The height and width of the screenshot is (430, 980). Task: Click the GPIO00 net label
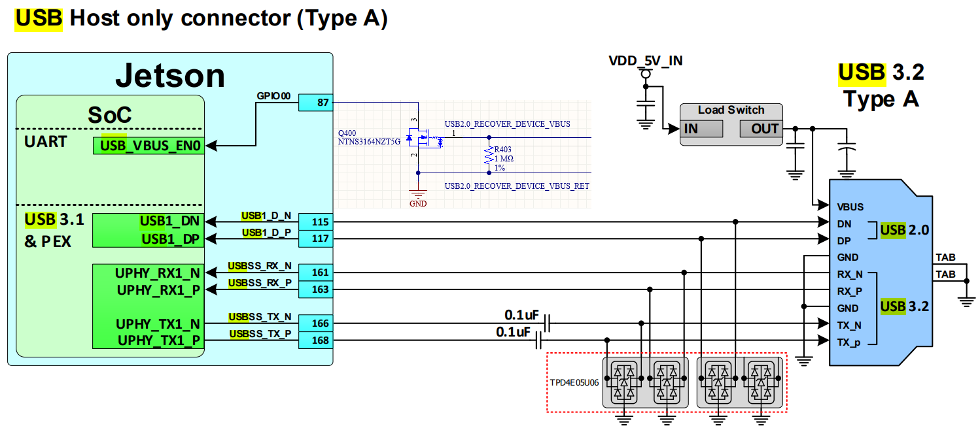pyautogui.click(x=273, y=96)
